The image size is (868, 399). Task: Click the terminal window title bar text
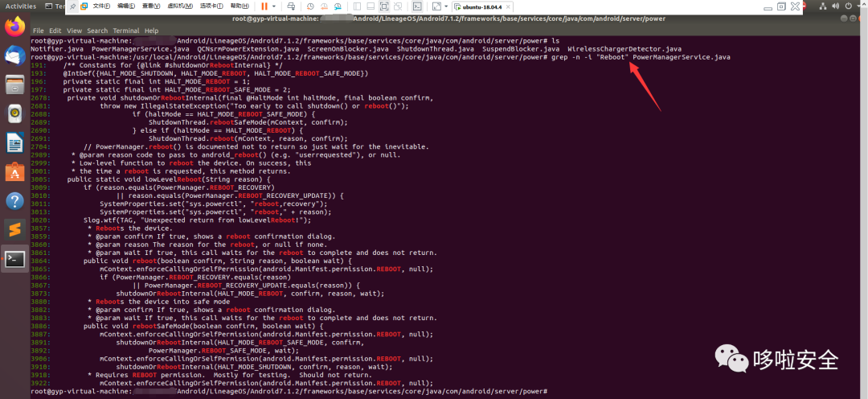point(449,19)
